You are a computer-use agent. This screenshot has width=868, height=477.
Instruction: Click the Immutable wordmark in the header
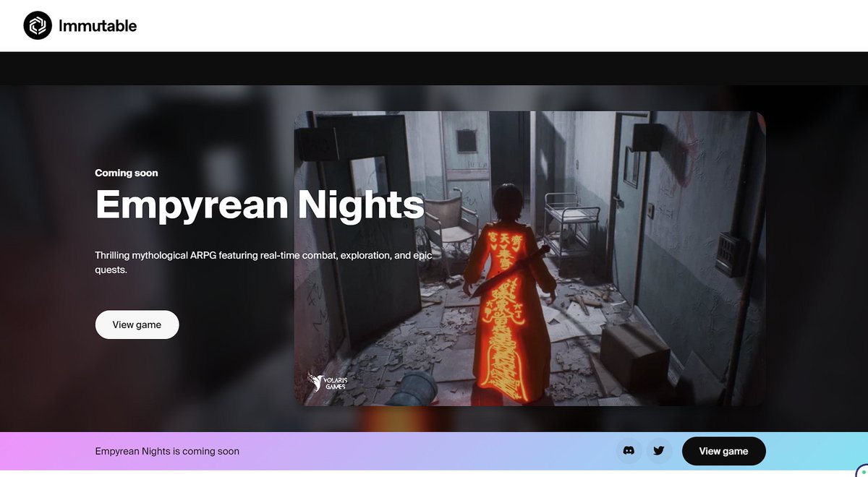click(x=96, y=26)
